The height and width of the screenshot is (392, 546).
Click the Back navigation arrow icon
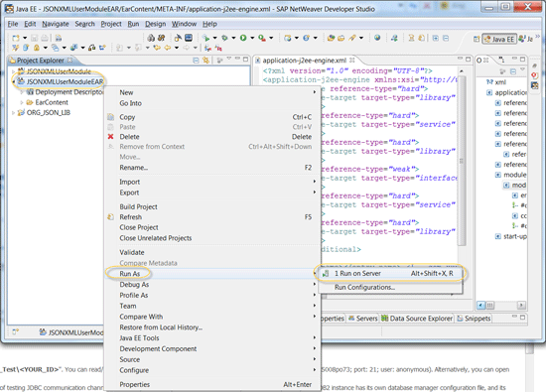point(168,48)
